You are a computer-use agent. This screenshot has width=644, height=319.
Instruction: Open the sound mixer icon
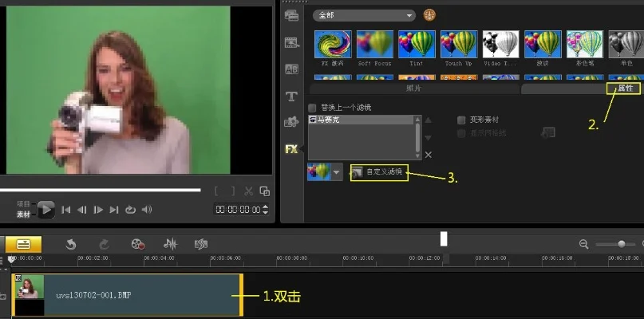[171, 245]
